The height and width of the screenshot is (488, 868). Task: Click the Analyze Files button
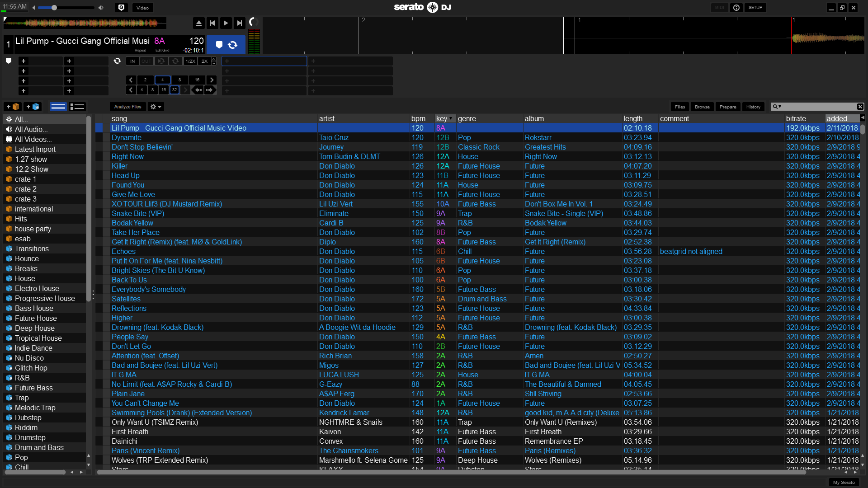127,107
